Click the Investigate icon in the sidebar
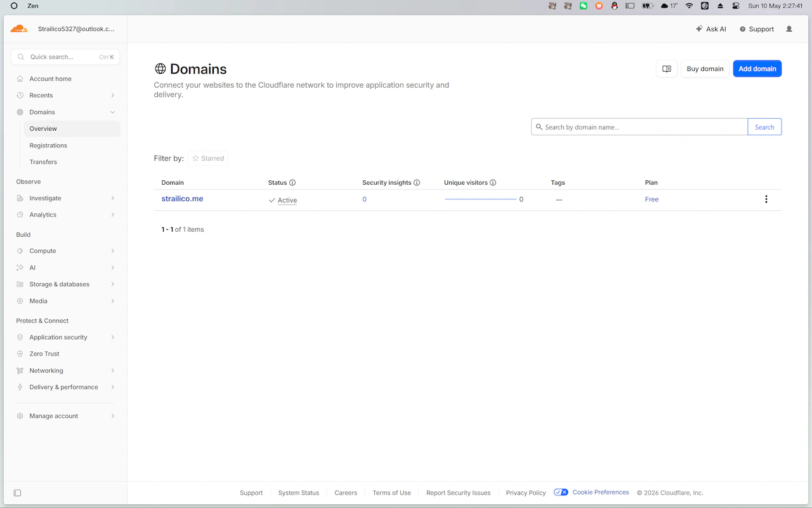Viewport: 812px width, 508px height. pyautogui.click(x=20, y=198)
